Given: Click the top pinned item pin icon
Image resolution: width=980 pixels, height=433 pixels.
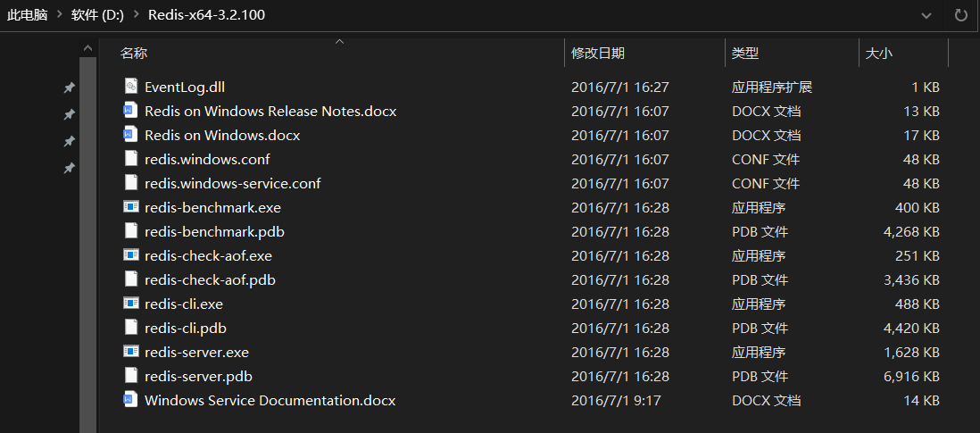Looking at the screenshot, I should 69,87.
